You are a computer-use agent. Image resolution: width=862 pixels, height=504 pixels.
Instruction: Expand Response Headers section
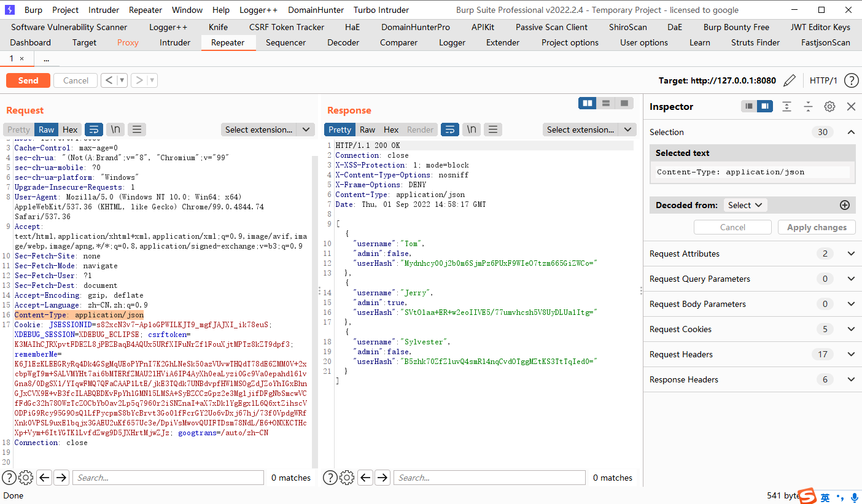[851, 379]
